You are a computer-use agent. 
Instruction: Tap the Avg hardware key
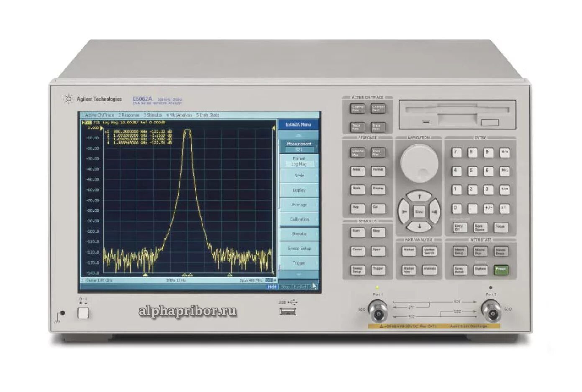[x=357, y=208]
